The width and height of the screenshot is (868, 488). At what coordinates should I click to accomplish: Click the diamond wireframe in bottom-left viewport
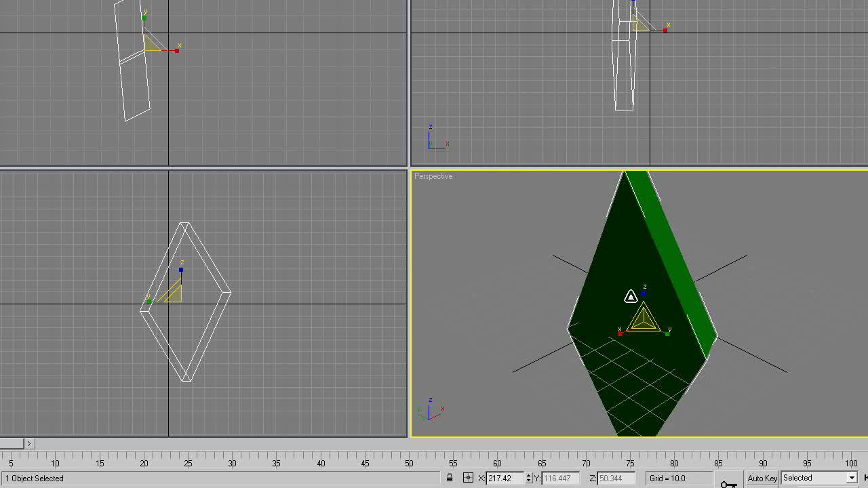click(x=185, y=302)
